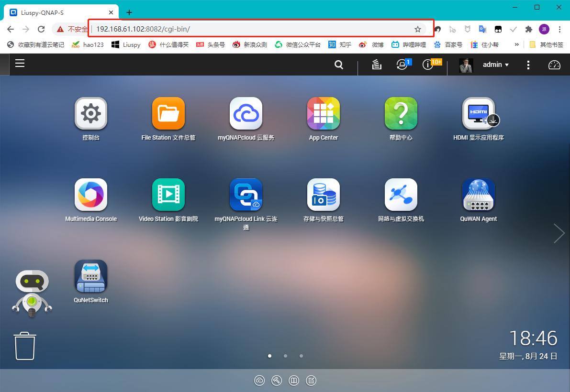Open 存储与快照总管 storage manager
This screenshot has height=392, width=570.
(324, 195)
